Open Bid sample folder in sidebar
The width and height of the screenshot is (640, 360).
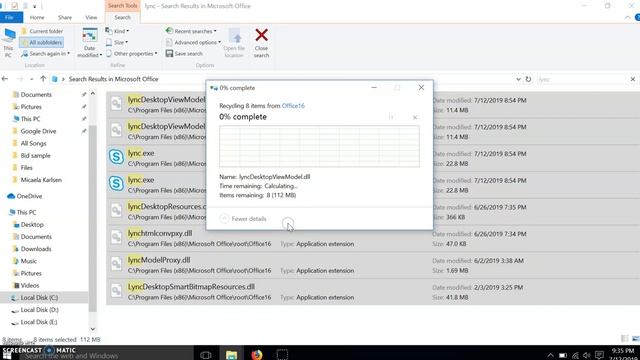pyautogui.click(x=36, y=156)
